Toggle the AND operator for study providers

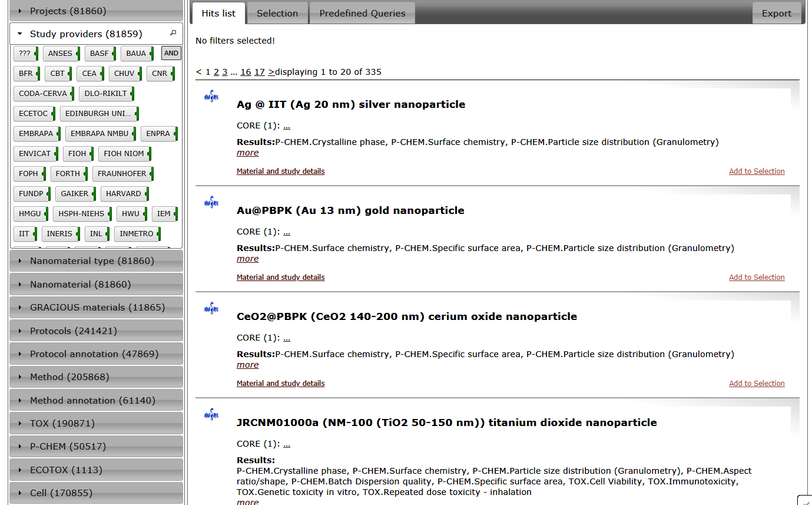(x=171, y=53)
